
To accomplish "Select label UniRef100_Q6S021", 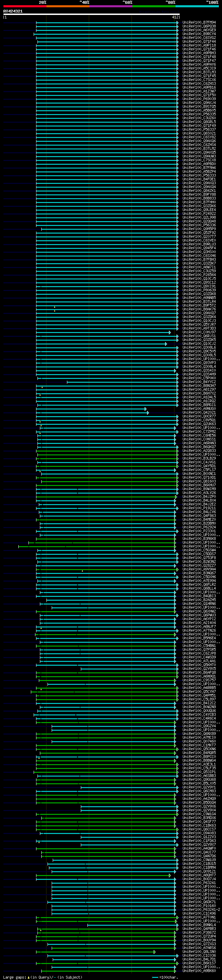I will (x=199, y=133).
